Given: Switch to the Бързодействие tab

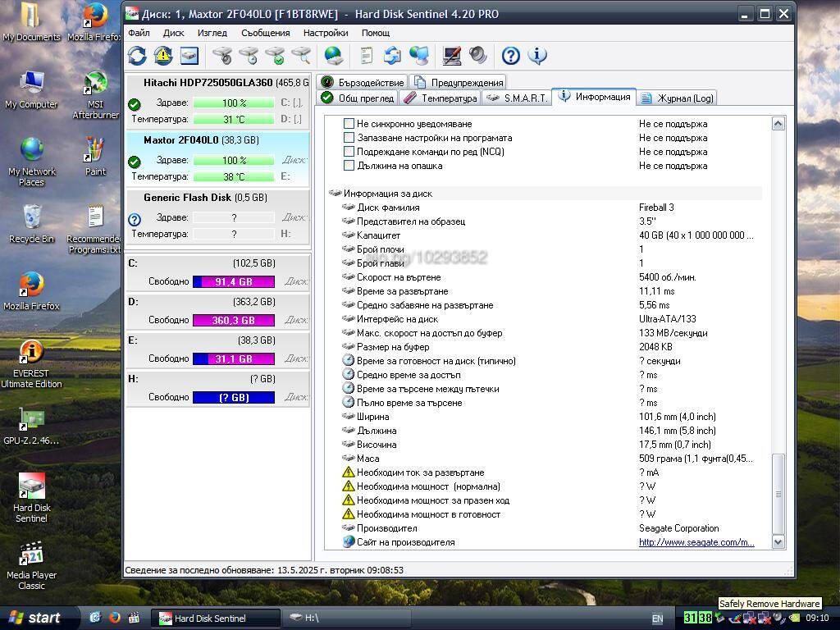Looking at the screenshot, I should 363,82.
